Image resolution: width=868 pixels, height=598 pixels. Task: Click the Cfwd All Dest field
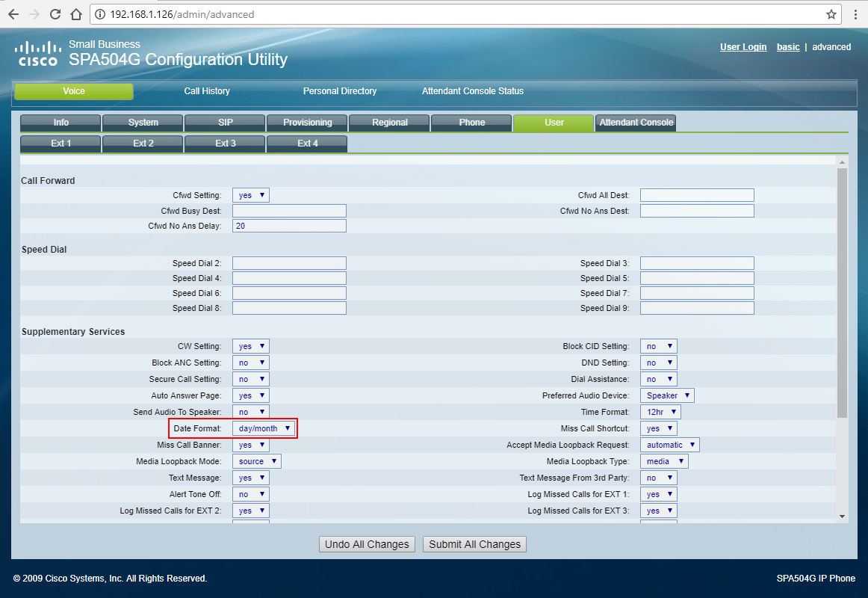tap(697, 195)
